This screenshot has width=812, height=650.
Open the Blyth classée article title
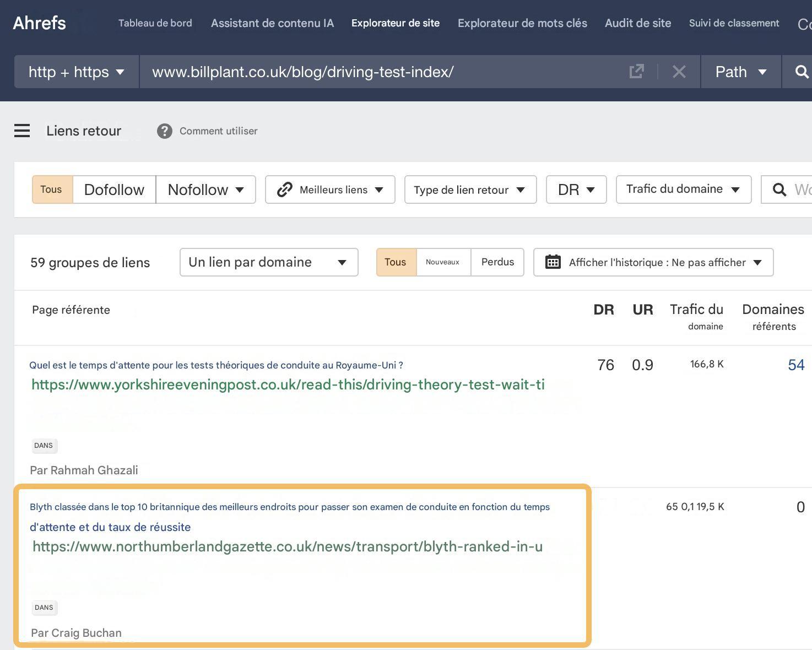tap(290, 517)
